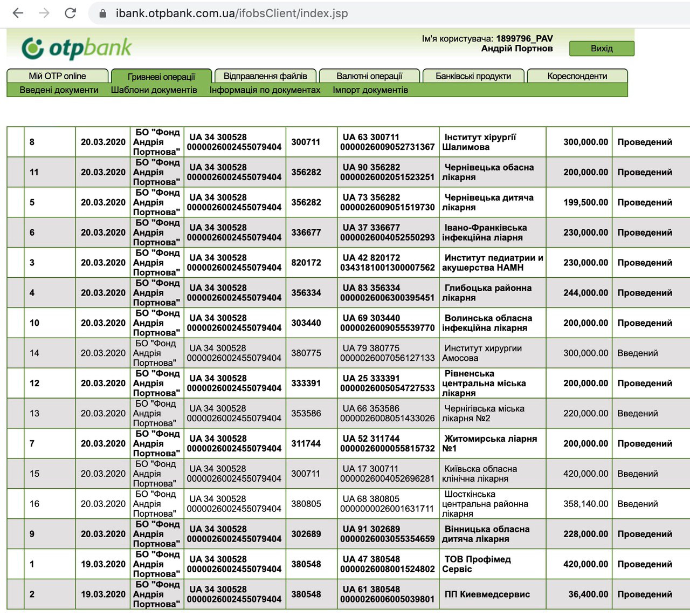
Task: Click the OTP Bank logo
Action: pos(77,48)
